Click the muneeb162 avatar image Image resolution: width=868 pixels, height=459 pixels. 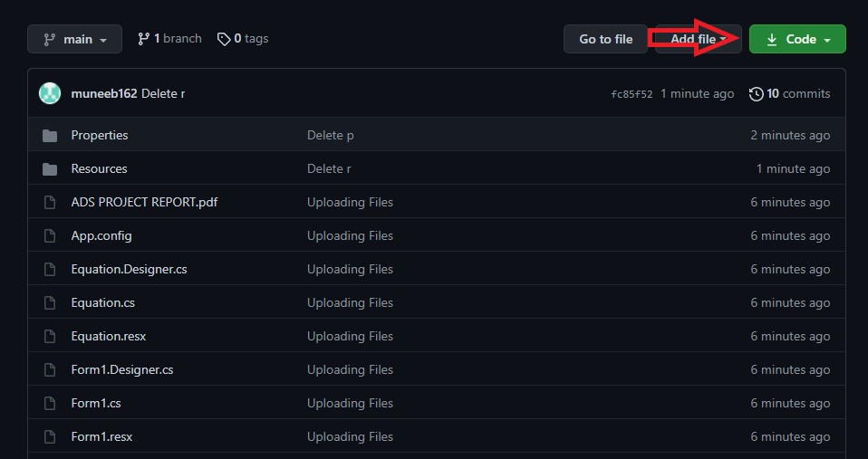pos(50,93)
